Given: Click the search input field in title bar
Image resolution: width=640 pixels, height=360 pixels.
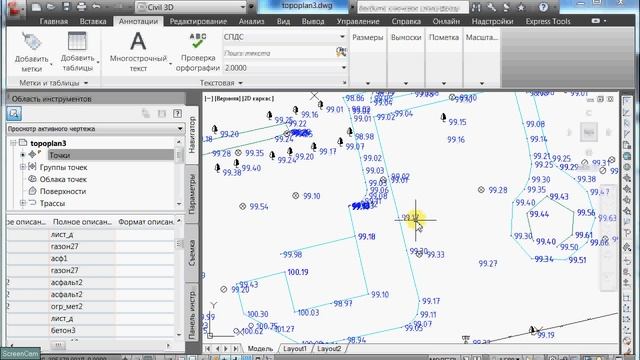Looking at the screenshot, I should click(412, 7).
